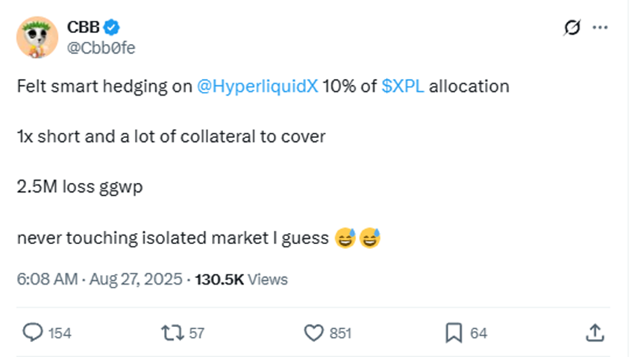Click the 851 likes count

340,333
